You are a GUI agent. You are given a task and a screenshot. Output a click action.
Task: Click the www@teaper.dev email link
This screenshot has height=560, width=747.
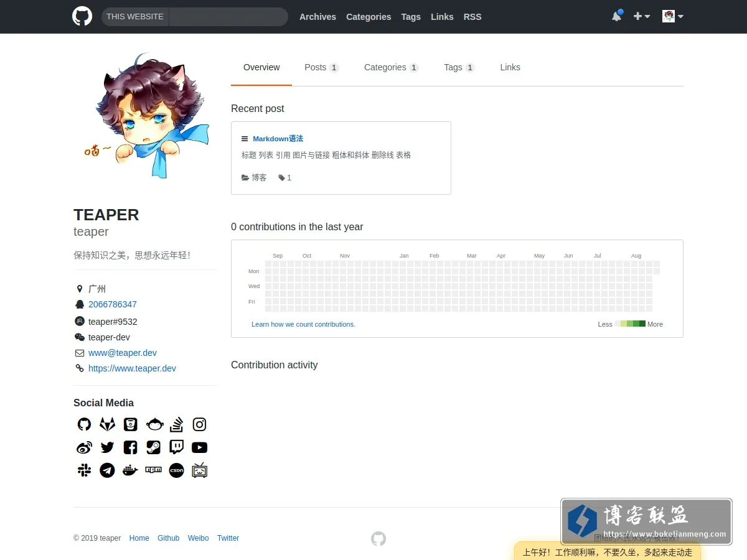coord(123,353)
